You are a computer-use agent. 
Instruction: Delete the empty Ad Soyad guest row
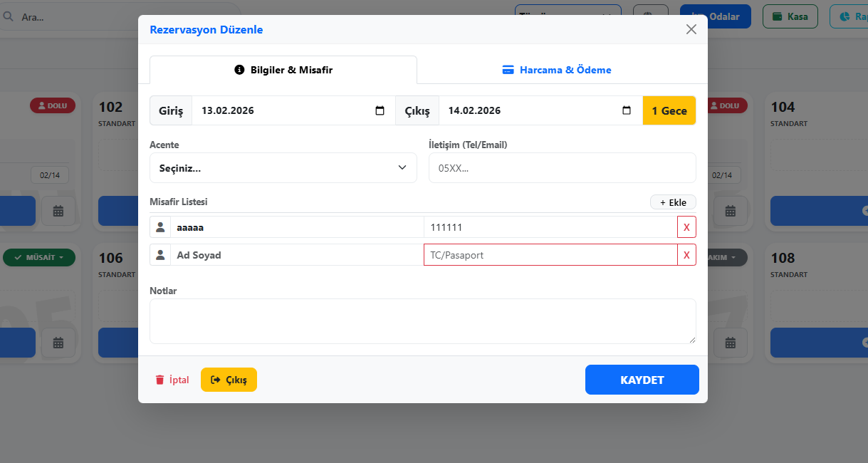pyautogui.click(x=686, y=255)
